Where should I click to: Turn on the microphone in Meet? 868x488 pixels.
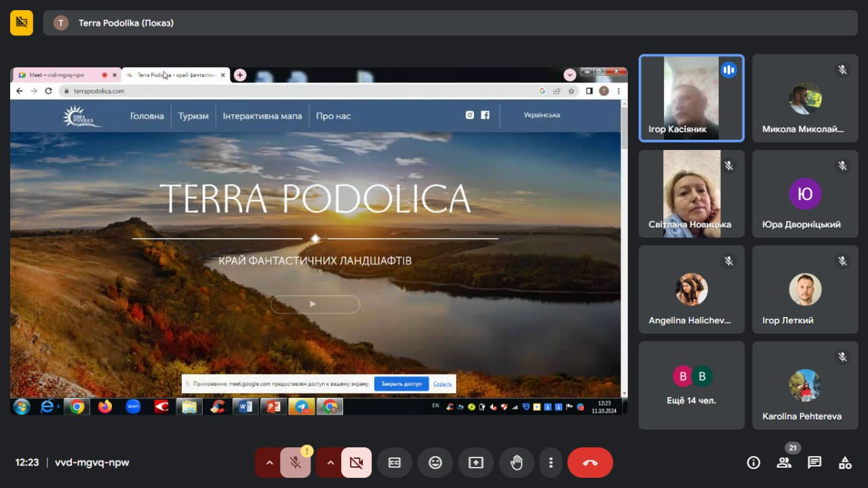(296, 462)
